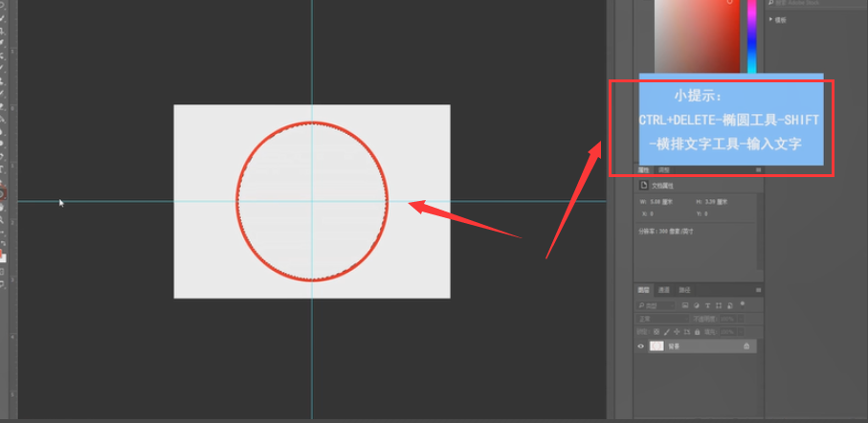
Task: Click the Y: 0 value in Properties
Action: (706, 213)
